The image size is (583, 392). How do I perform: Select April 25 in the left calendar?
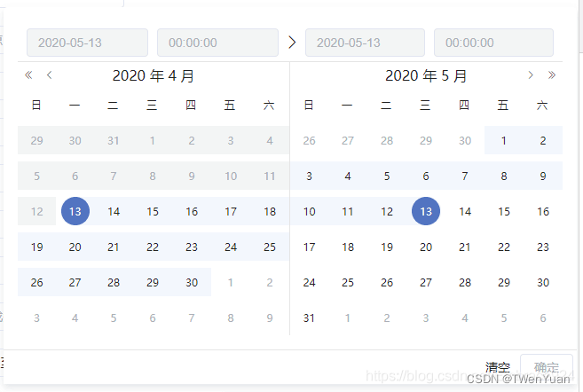pyautogui.click(x=270, y=247)
